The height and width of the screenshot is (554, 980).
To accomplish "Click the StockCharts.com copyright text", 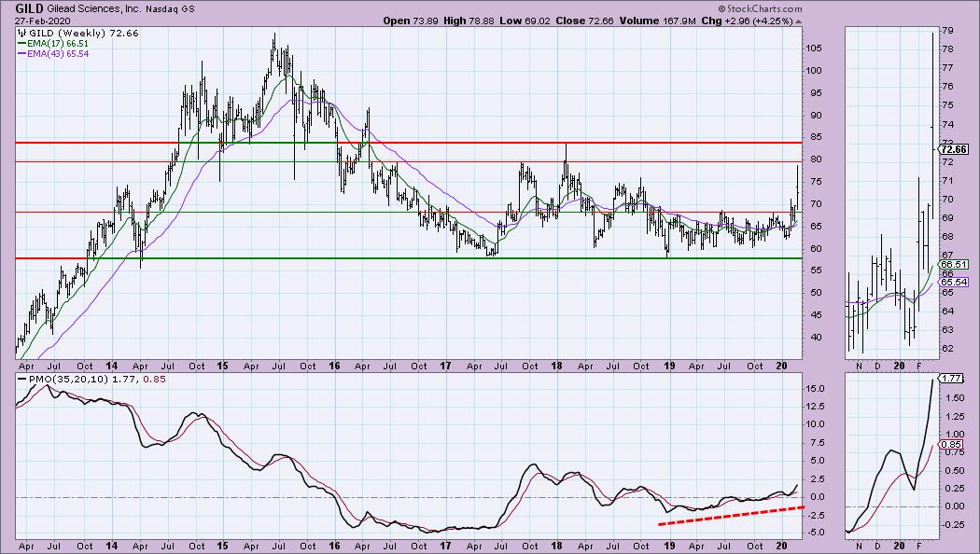I will (760, 8).
